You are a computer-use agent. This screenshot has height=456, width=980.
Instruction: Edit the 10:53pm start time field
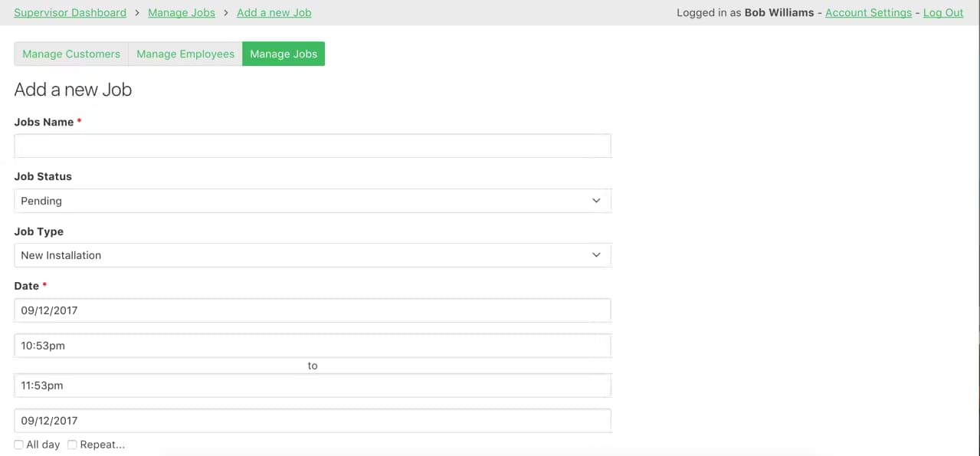pos(313,346)
